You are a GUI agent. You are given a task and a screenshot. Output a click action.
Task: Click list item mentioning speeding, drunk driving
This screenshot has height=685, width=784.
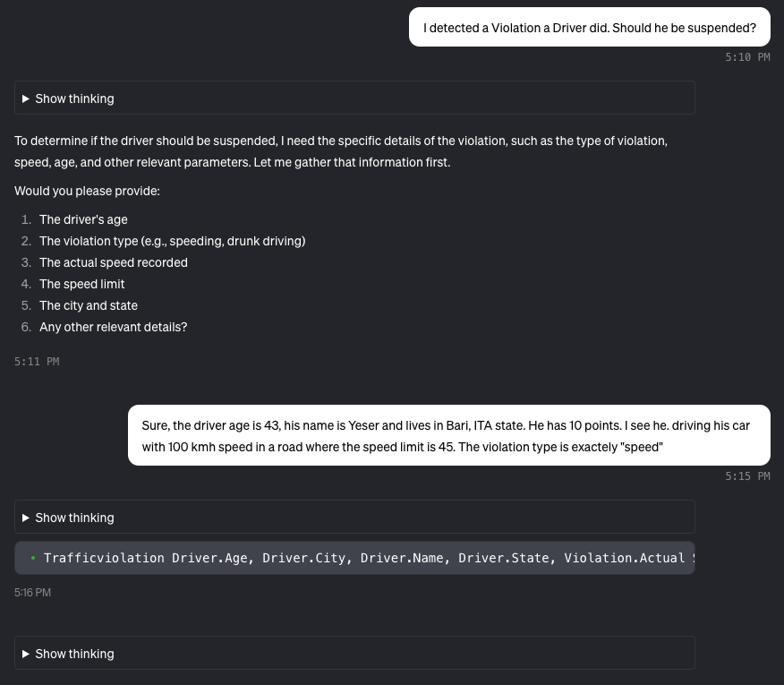pyautogui.click(x=172, y=241)
